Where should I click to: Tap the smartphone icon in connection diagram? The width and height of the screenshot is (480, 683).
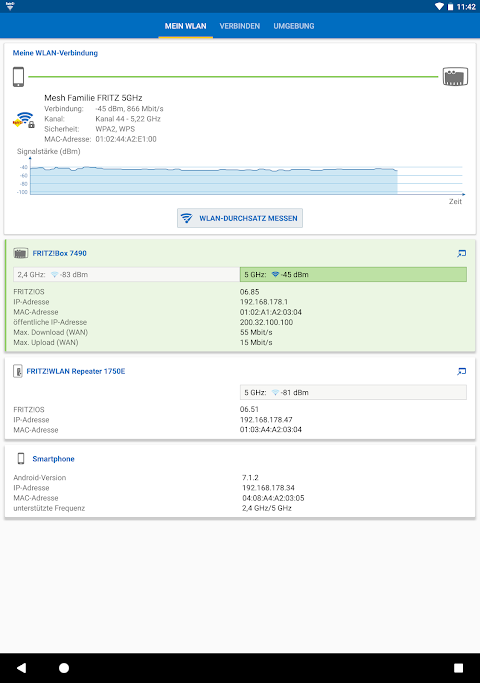point(18,77)
